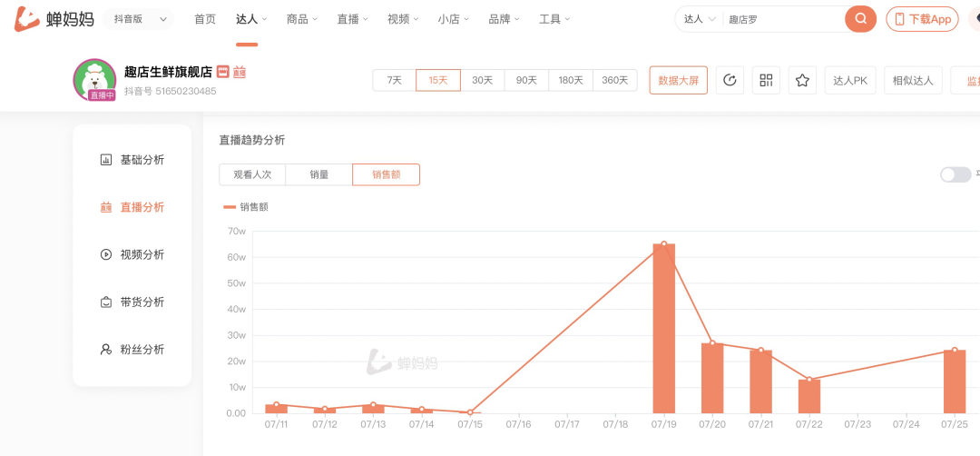Click the 数据大屏 button
Screen dimensions: 980x456
[x=678, y=80]
